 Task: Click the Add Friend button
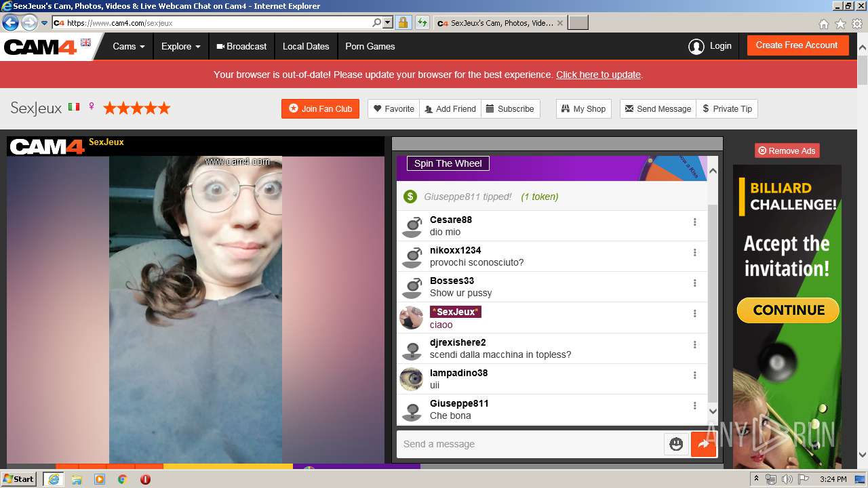[450, 108]
